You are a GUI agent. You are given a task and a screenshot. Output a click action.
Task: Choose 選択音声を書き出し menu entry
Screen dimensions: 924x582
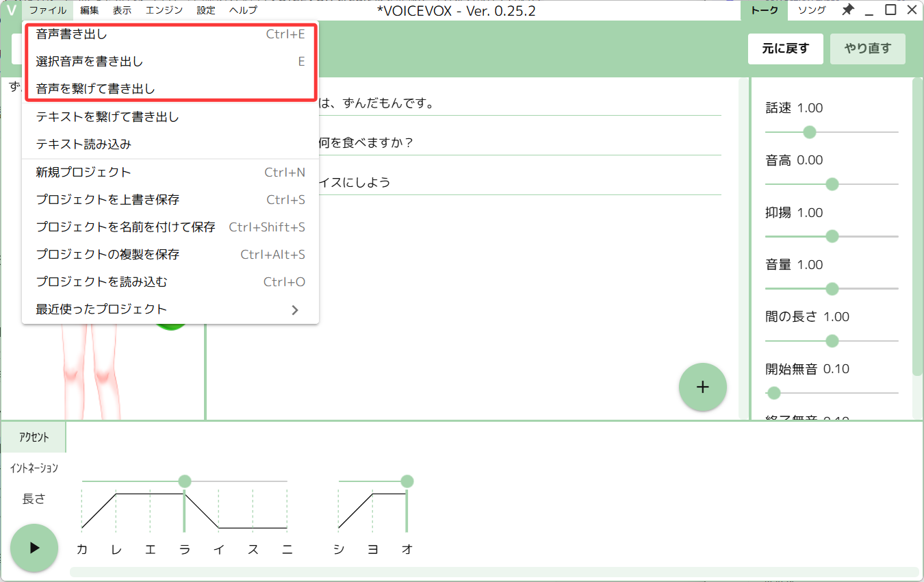tap(170, 62)
